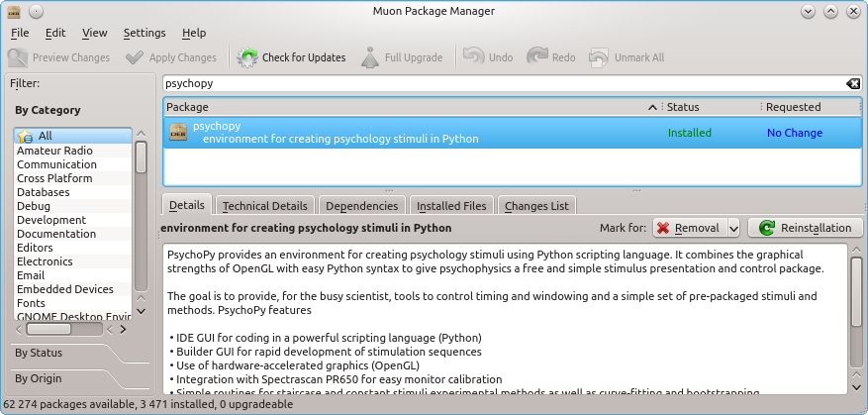
Task: Mark the package for Removal
Action: point(689,228)
